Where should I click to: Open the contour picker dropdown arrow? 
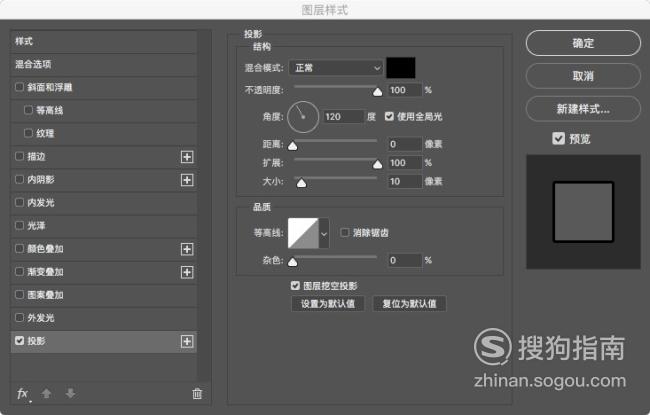tap(324, 233)
